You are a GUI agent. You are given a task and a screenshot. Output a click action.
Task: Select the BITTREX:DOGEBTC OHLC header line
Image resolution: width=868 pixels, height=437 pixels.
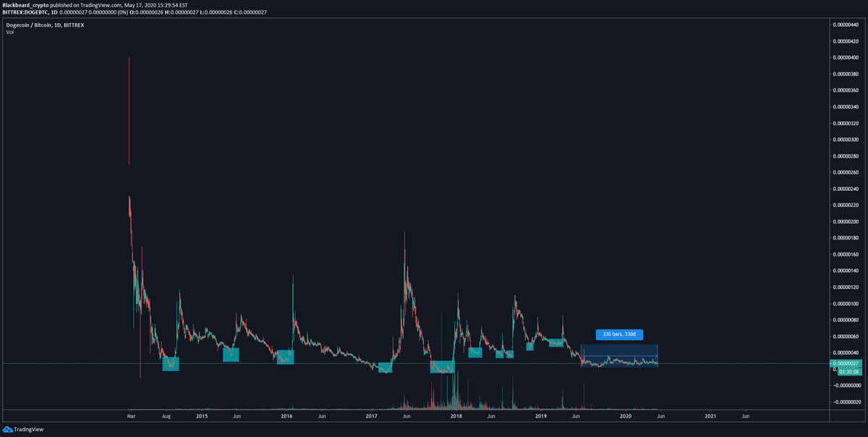click(x=135, y=12)
